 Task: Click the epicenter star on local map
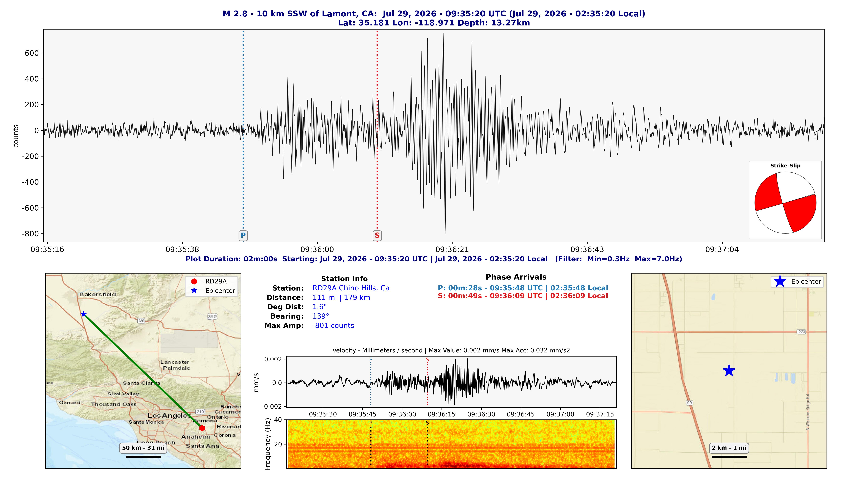click(729, 371)
